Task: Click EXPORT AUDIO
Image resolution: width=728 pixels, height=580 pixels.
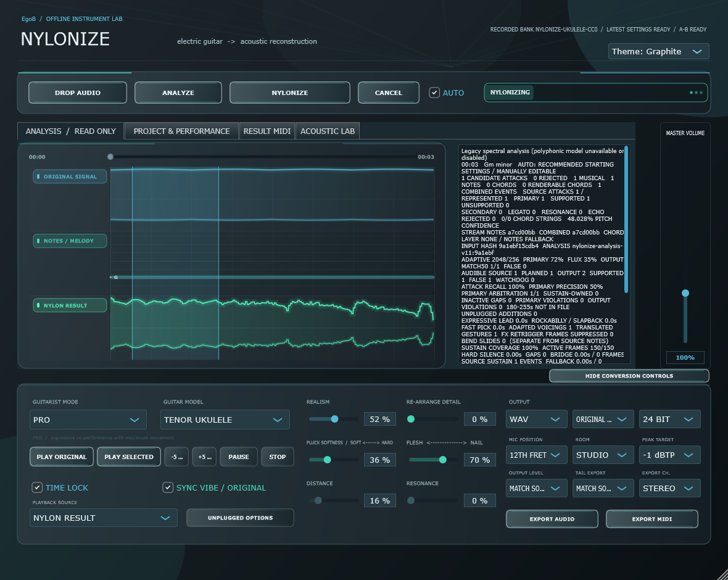Action: (552, 519)
